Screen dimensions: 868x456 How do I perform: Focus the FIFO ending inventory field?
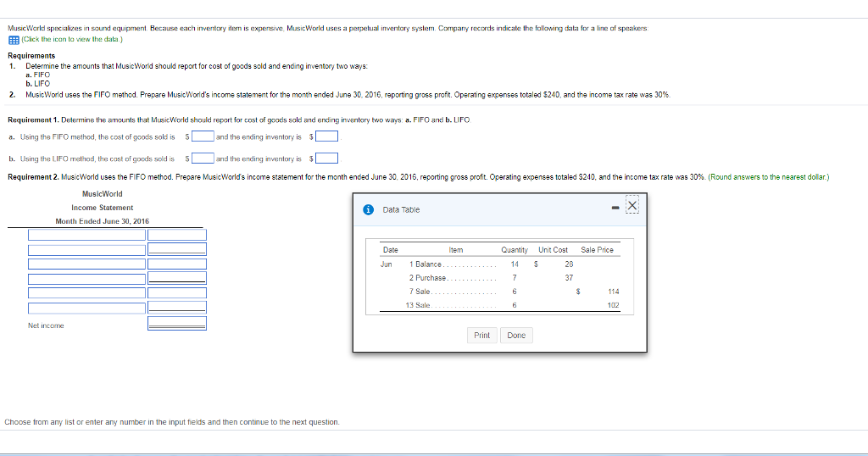[327, 136]
